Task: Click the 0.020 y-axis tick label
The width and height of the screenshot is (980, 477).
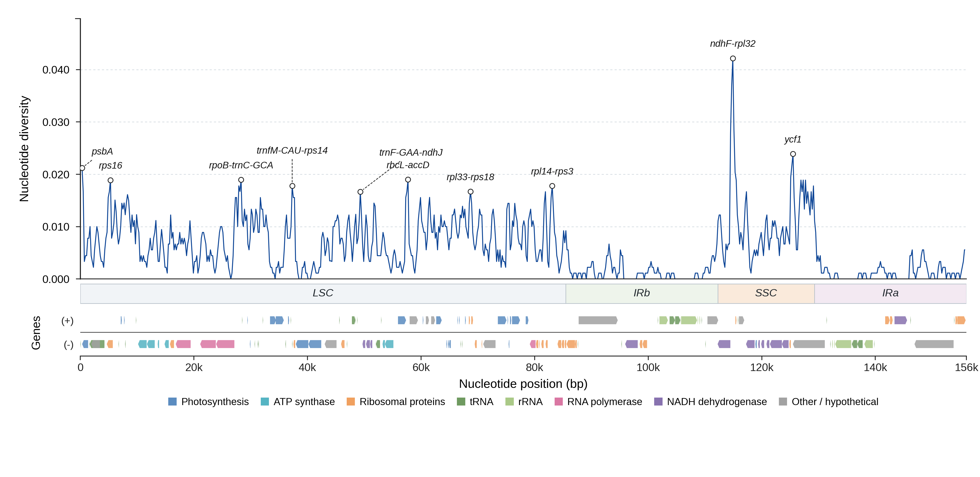Action: tap(56, 175)
